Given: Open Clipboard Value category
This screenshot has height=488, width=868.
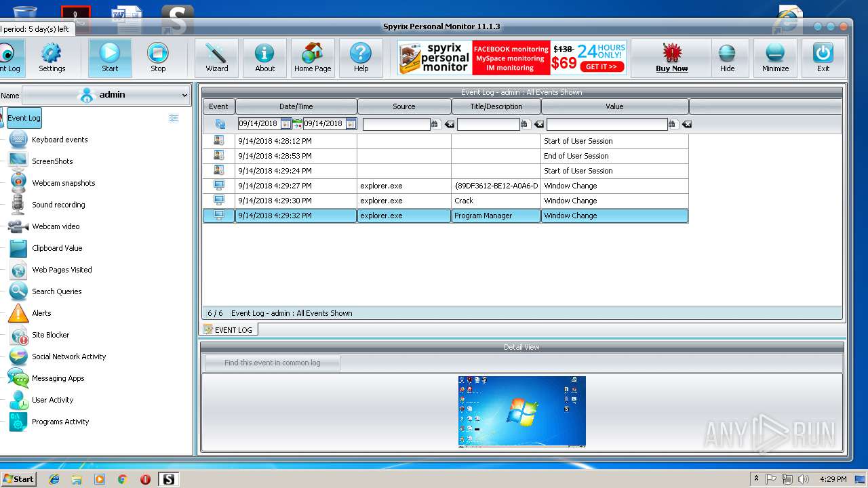Looking at the screenshot, I should click(x=57, y=248).
